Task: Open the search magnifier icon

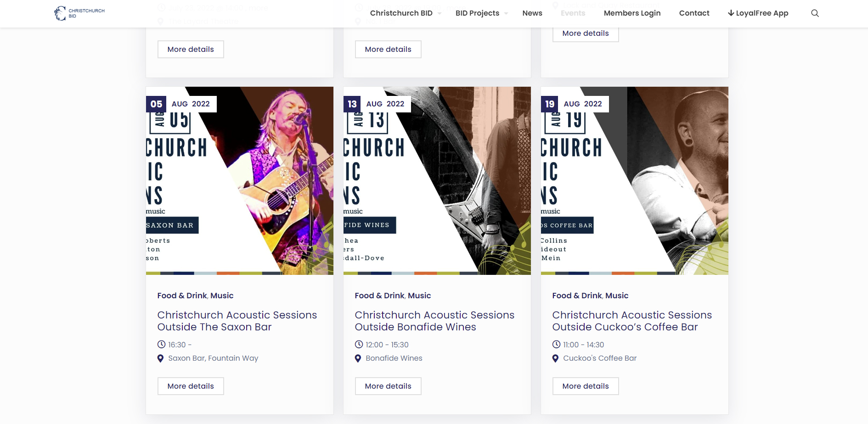Action: pyautogui.click(x=815, y=13)
